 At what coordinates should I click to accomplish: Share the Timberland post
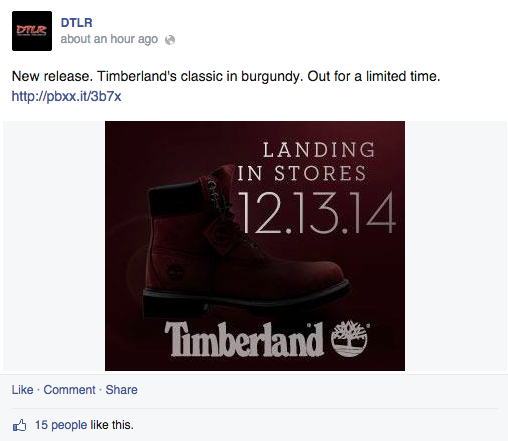[x=121, y=390]
